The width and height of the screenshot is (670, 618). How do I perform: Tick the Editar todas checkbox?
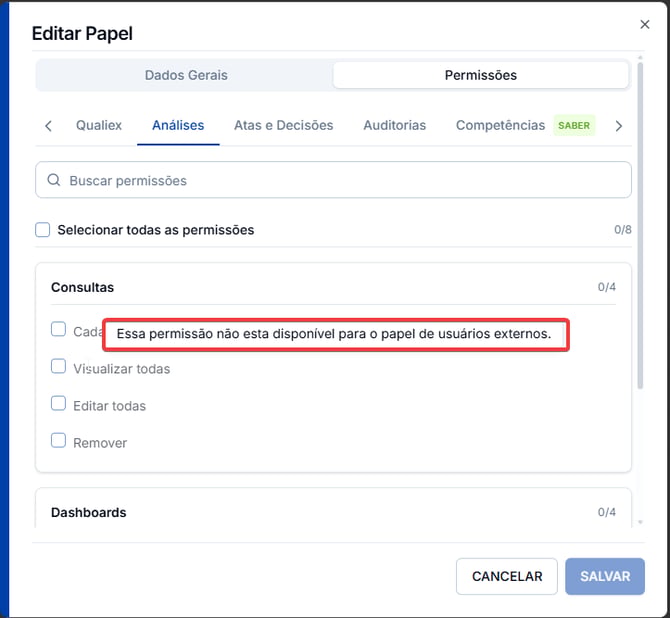click(59, 403)
